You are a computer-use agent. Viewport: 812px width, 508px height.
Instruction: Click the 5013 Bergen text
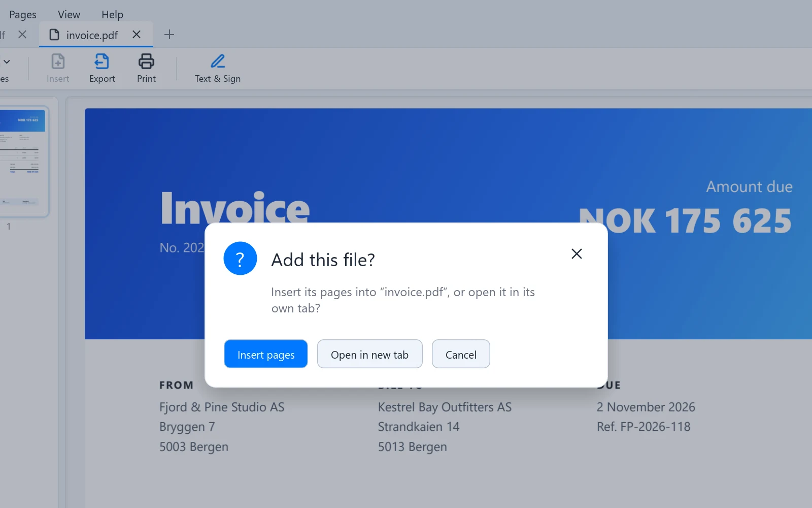tap(412, 447)
